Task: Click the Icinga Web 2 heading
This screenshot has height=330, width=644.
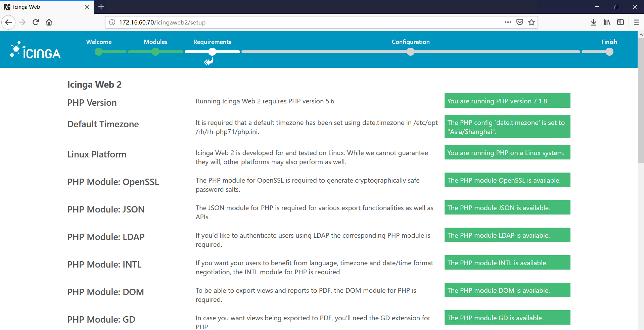Action: pyautogui.click(x=94, y=84)
